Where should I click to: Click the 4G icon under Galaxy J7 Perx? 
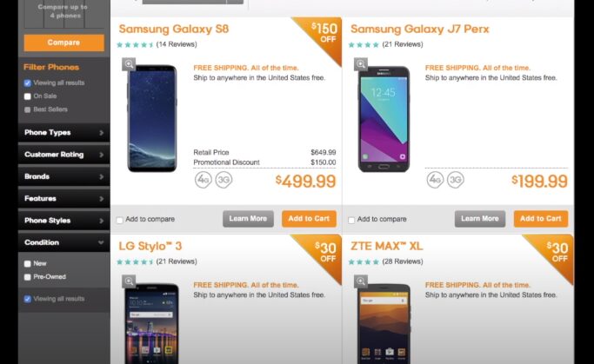(x=435, y=180)
